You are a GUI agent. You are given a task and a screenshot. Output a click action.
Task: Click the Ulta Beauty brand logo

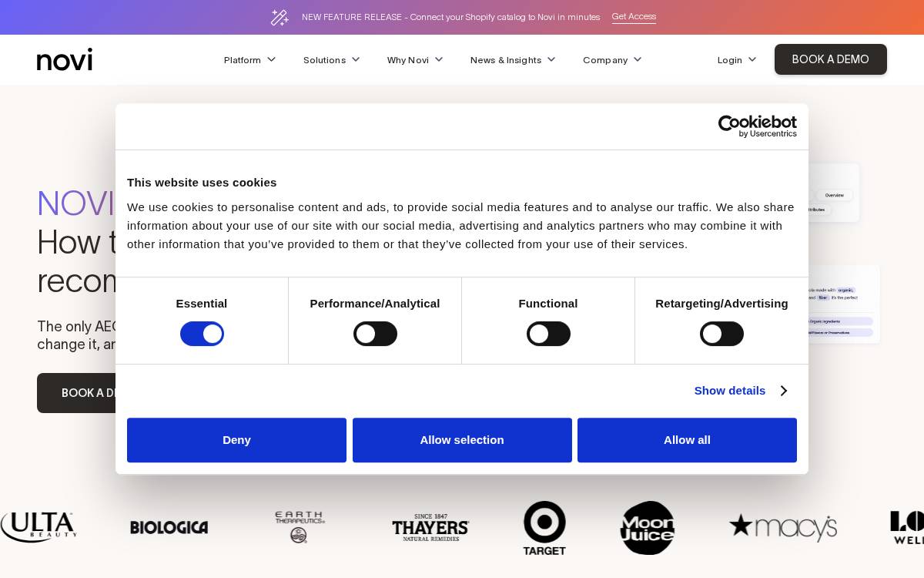pyautogui.click(x=38, y=527)
